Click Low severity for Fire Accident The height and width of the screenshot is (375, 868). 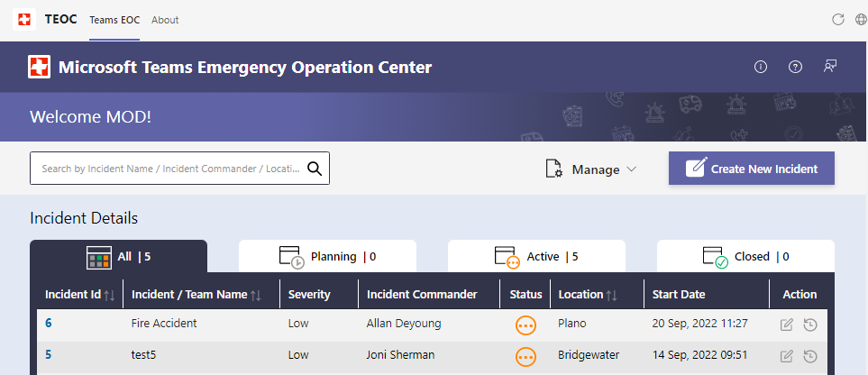(x=298, y=324)
